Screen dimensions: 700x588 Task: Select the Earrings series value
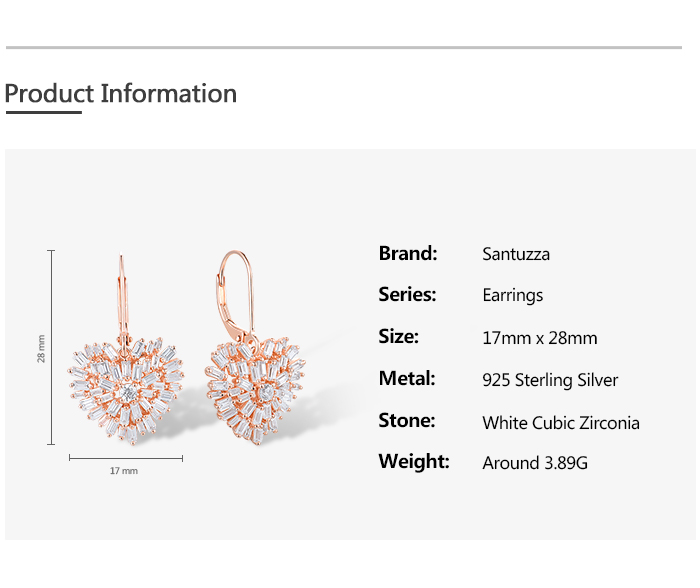pos(513,295)
